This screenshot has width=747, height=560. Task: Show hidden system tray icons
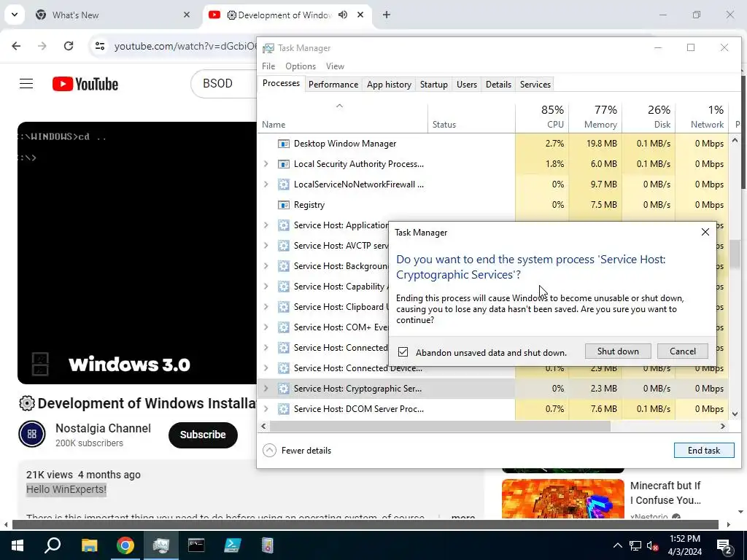coord(617,545)
